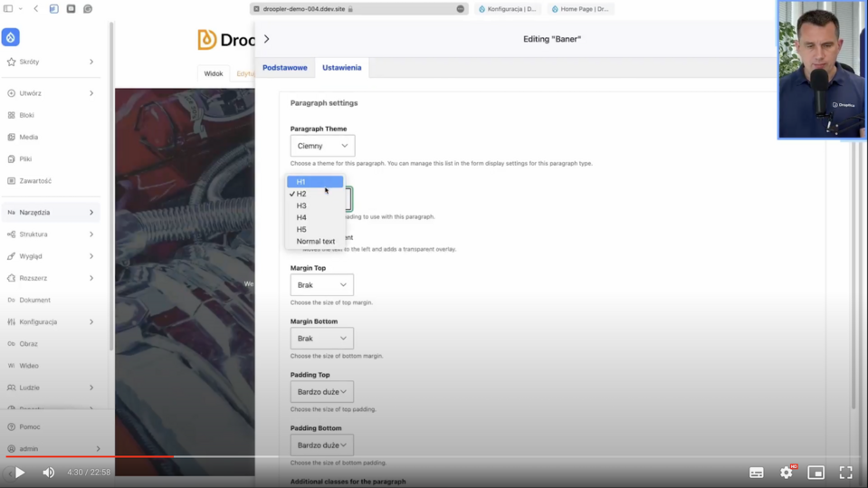Click browser sidebar toggle icon
The width and height of the screenshot is (868, 488).
click(8, 9)
